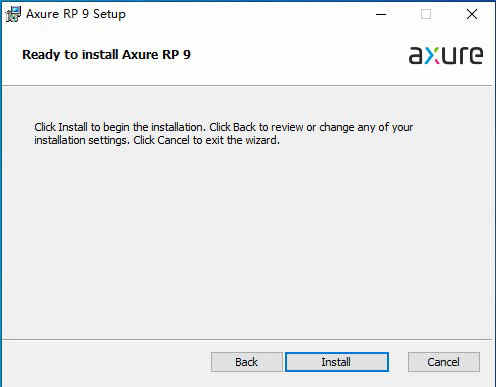Click the empty gray content area
The height and width of the screenshot is (387, 496).
point(247,240)
